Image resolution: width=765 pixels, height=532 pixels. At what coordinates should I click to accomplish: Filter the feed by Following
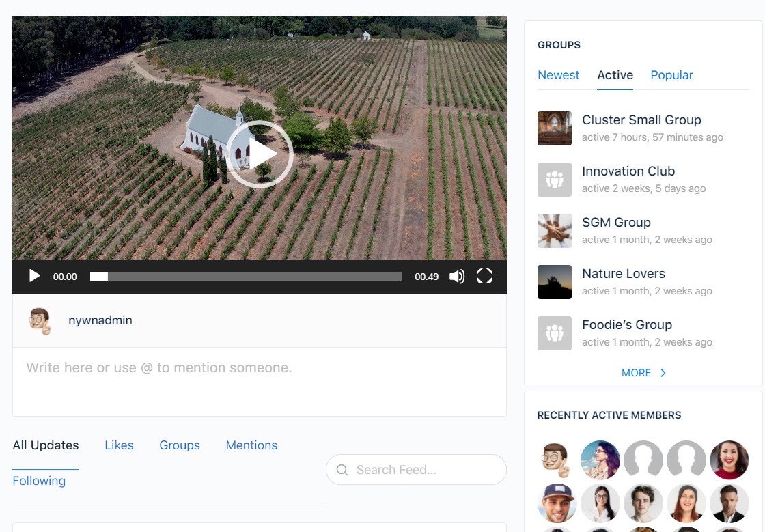(39, 481)
